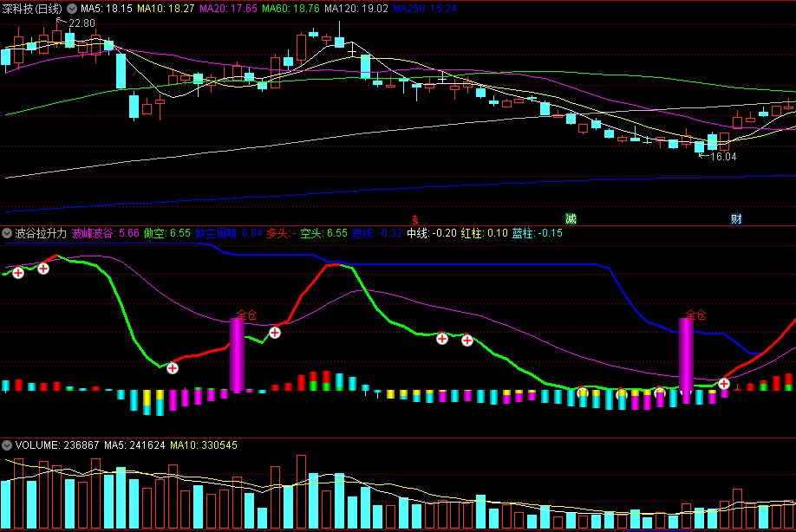796x532 pixels.
Task: Click the tallest red volume bar
Action: pos(302,492)
